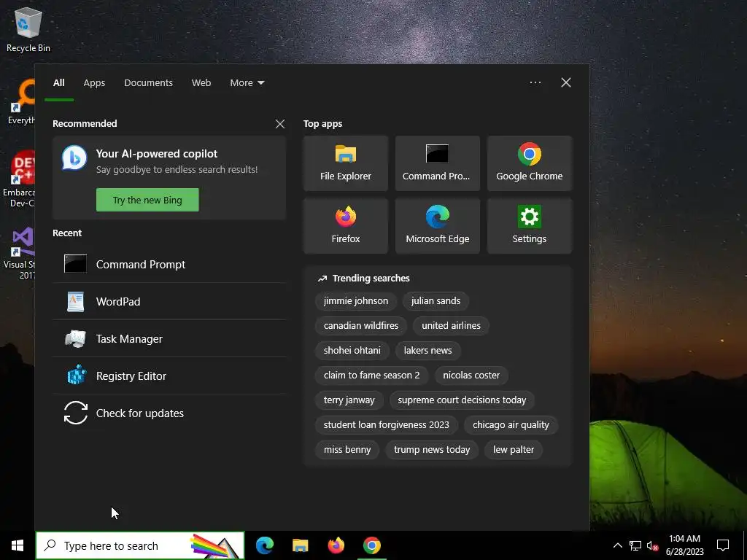Screen dimensions: 747x560
Task: Click the Windows Start button
Action: pos(18,545)
